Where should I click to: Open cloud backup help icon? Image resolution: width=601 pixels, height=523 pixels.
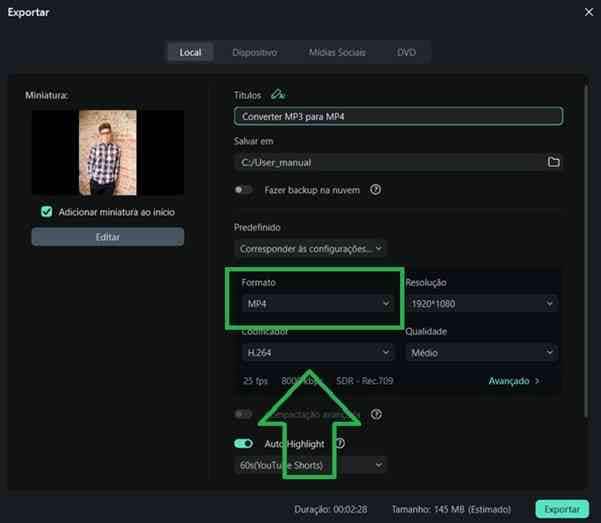375,189
